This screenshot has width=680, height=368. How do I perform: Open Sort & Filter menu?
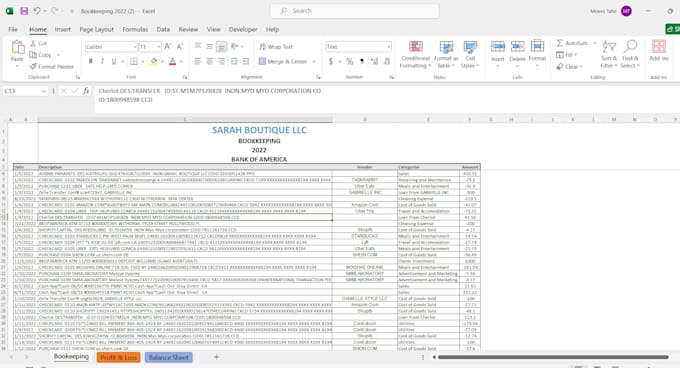609,54
